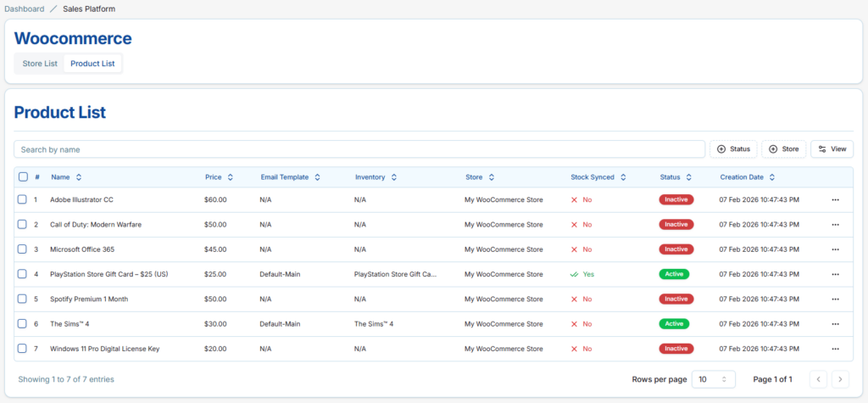Screen dimensions: 868x403
Task: Click the sort icon next to Name column
Action: (x=79, y=177)
